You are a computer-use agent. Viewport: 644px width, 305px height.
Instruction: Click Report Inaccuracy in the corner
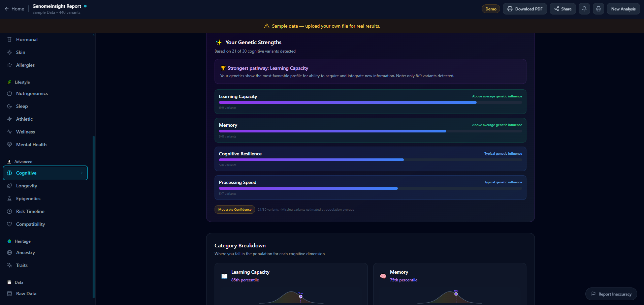tap(611, 294)
